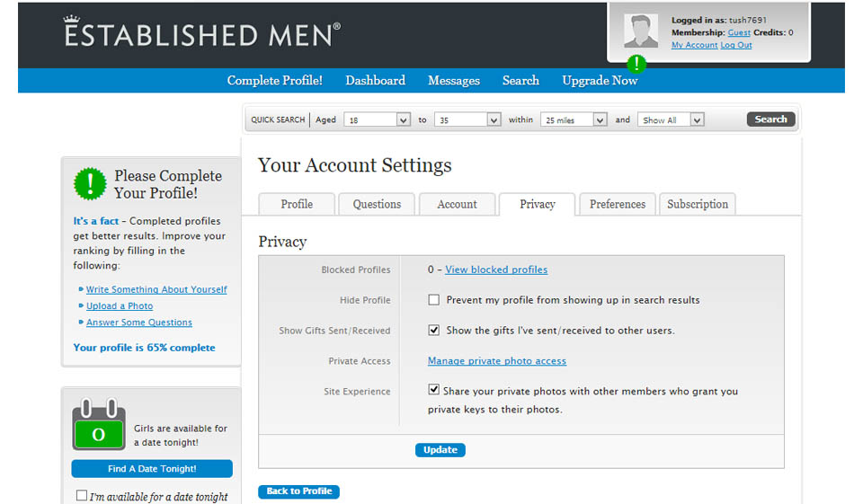Open the Subscription tab
This screenshot has width=863, height=504.
(x=698, y=204)
